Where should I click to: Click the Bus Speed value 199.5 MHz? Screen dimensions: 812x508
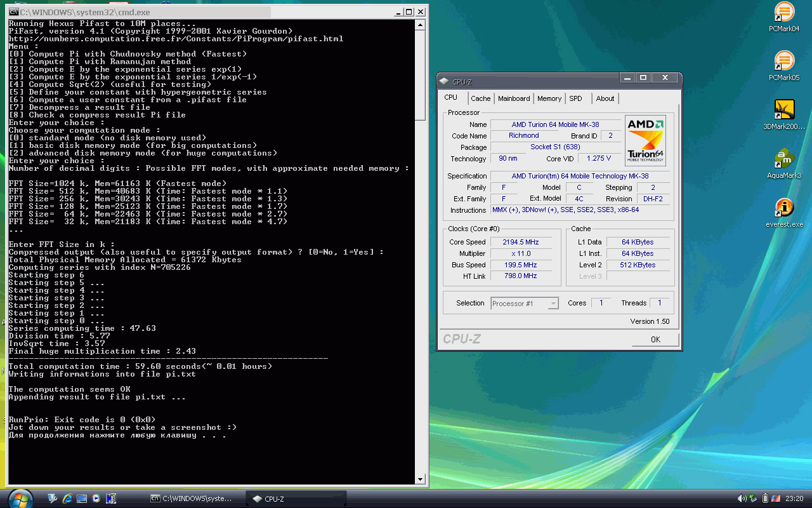[x=521, y=265]
